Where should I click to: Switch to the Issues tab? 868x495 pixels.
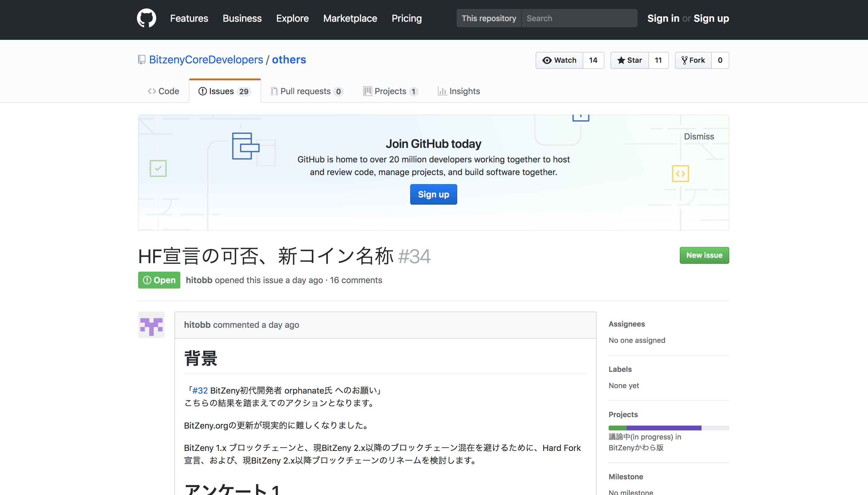coord(225,91)
